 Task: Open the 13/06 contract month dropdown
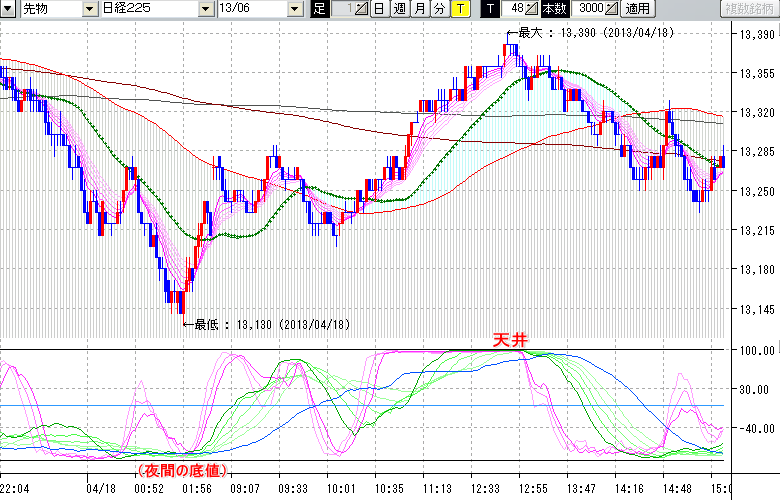point(294,9)
